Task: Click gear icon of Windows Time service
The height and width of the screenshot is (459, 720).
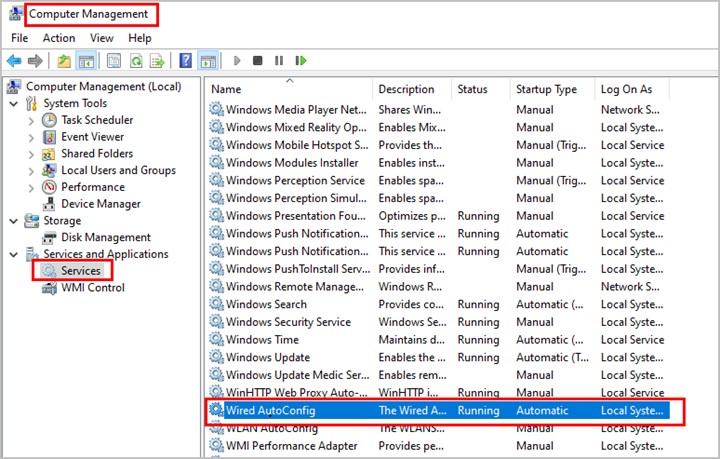Action: (x=216, y=339)
